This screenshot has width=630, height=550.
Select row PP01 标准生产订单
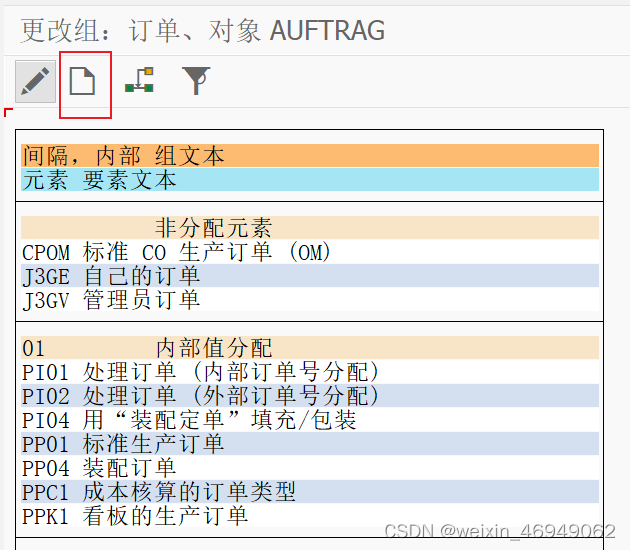tap(310, 444)
